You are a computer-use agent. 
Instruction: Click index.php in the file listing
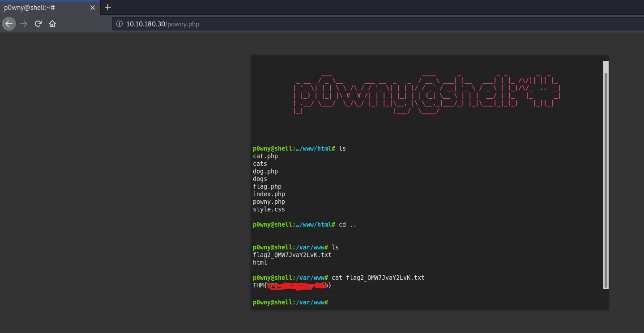[269, 194]
